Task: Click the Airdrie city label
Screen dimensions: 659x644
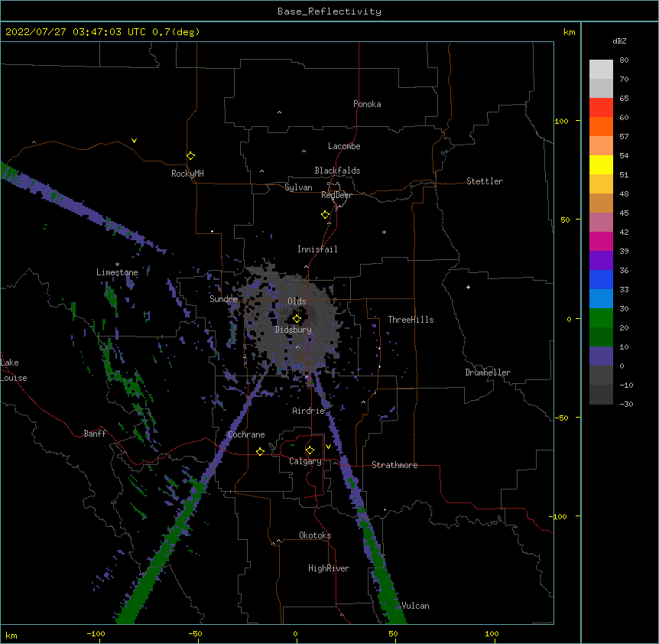Action: coord(309,411)
